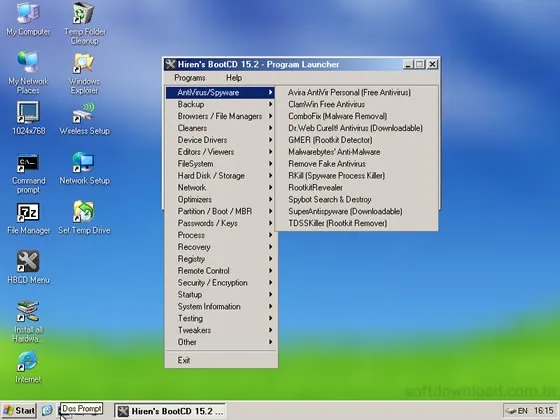Open the System Information submenu

coord(220,306)
